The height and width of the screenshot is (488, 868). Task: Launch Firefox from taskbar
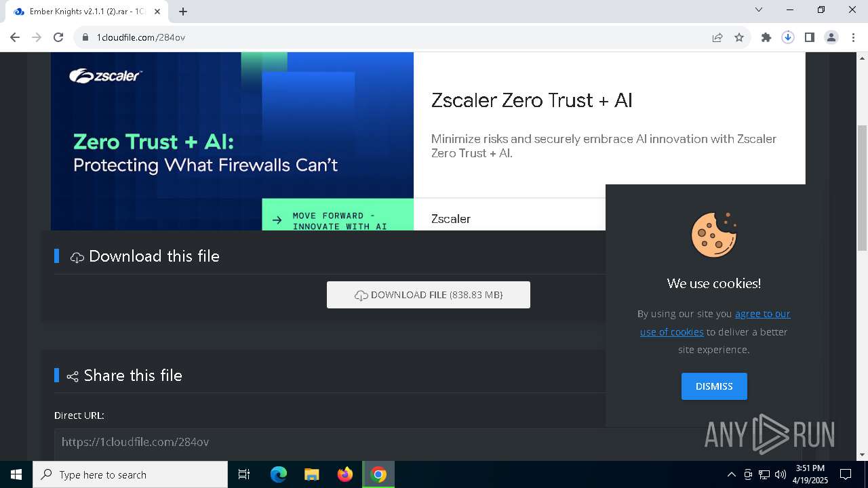[345, 474]
